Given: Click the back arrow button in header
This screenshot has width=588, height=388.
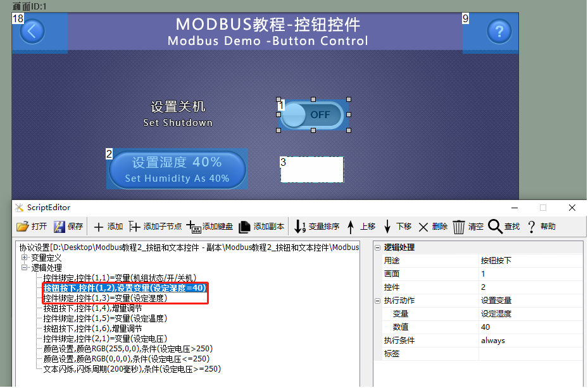Looking at the screenshot, I should [x=32, y=31].
